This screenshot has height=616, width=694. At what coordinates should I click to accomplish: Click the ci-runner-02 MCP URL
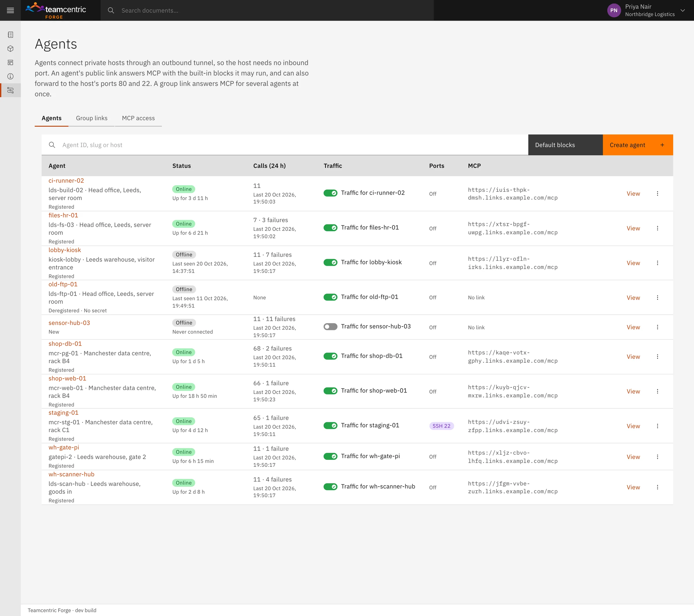pyautogui.click(x=513, y=193)
